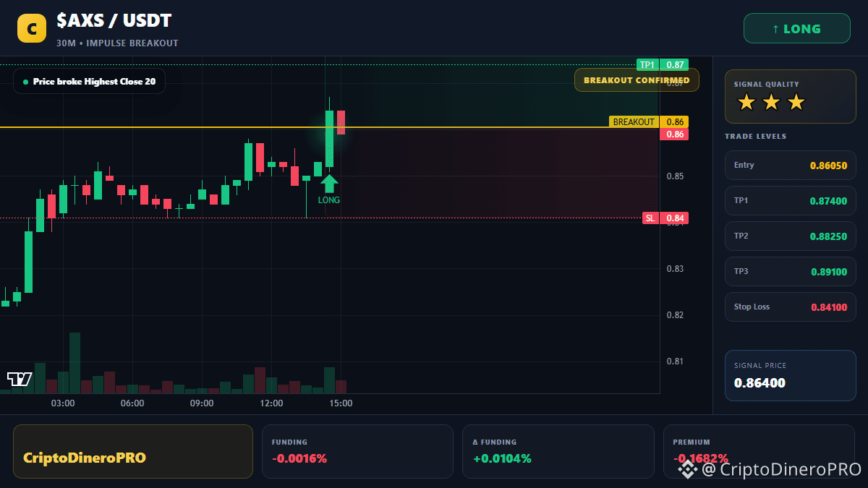868x488 pixels.
Task: Click the TRADE LEVELS heading
Action: pos(755,137)
